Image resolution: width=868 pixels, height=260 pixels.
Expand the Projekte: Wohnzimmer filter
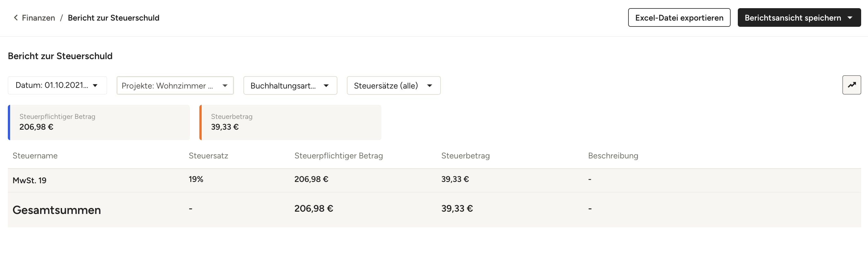click(x=175, y=86)
